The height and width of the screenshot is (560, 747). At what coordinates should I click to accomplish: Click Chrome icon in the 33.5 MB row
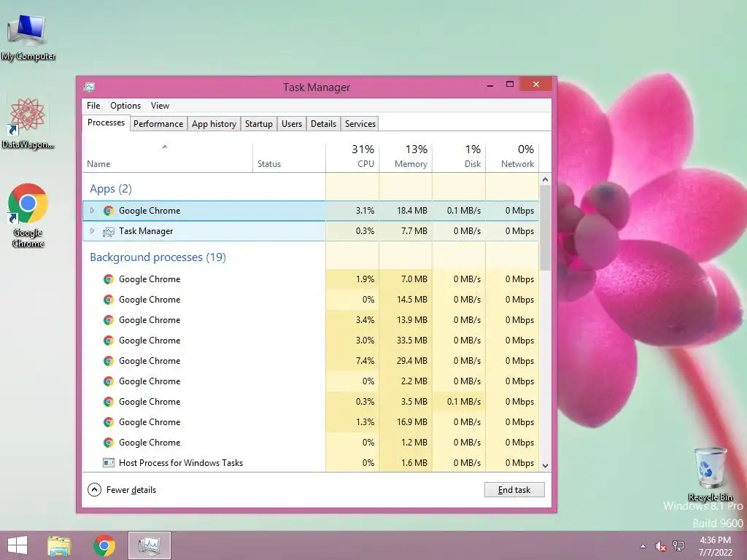tap(109, 341)
